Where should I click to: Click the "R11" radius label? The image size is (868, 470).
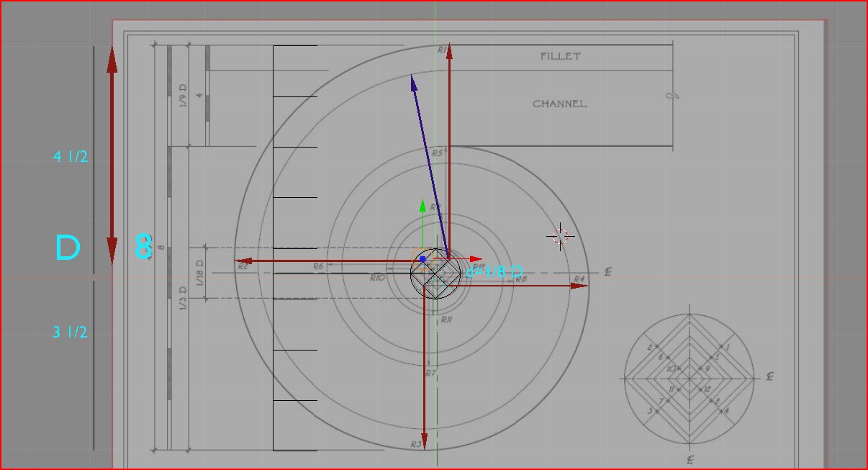446,320
